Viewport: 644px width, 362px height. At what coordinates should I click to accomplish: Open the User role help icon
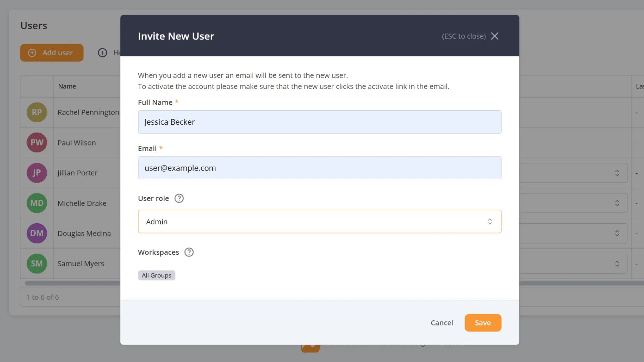179,198
